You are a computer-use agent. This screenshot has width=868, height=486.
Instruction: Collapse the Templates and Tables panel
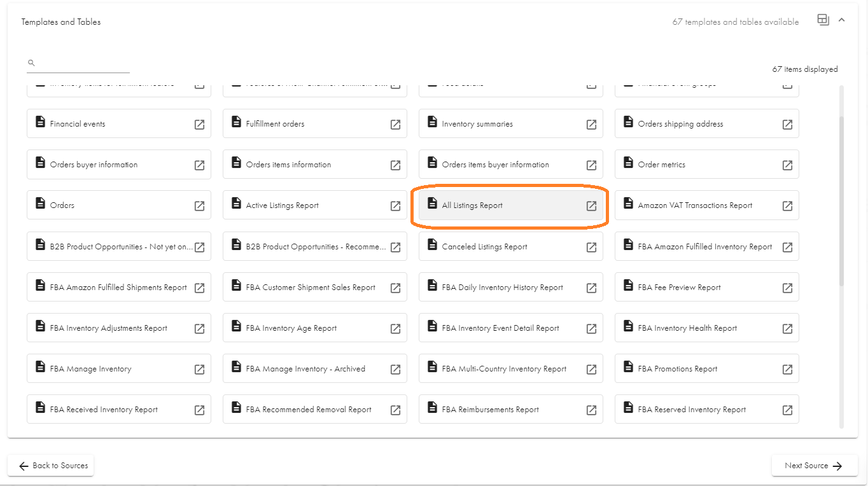(842, 20)
